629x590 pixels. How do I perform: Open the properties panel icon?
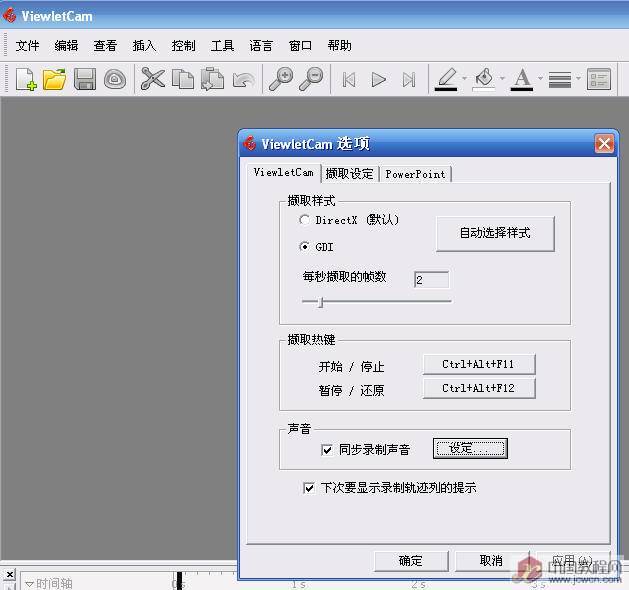click(599, 79)
